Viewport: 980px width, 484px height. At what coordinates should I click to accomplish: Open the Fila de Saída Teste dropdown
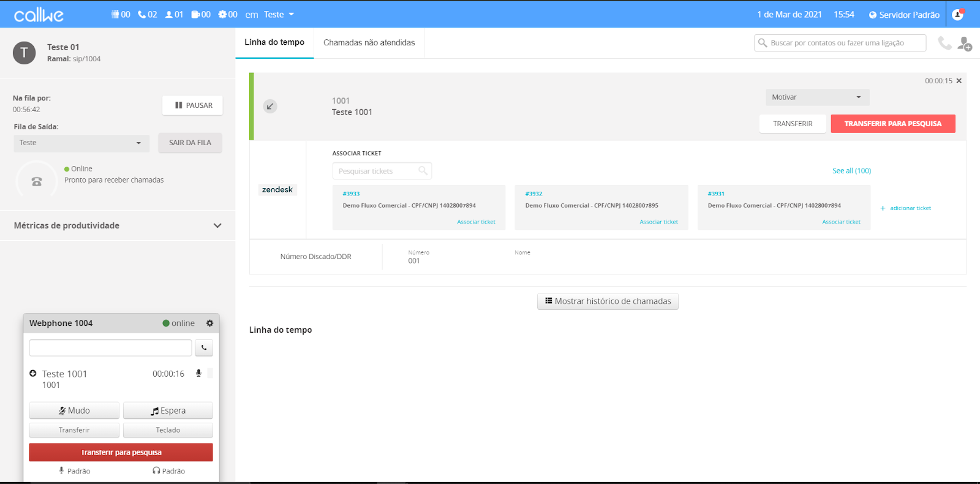[x=81, y=143]
